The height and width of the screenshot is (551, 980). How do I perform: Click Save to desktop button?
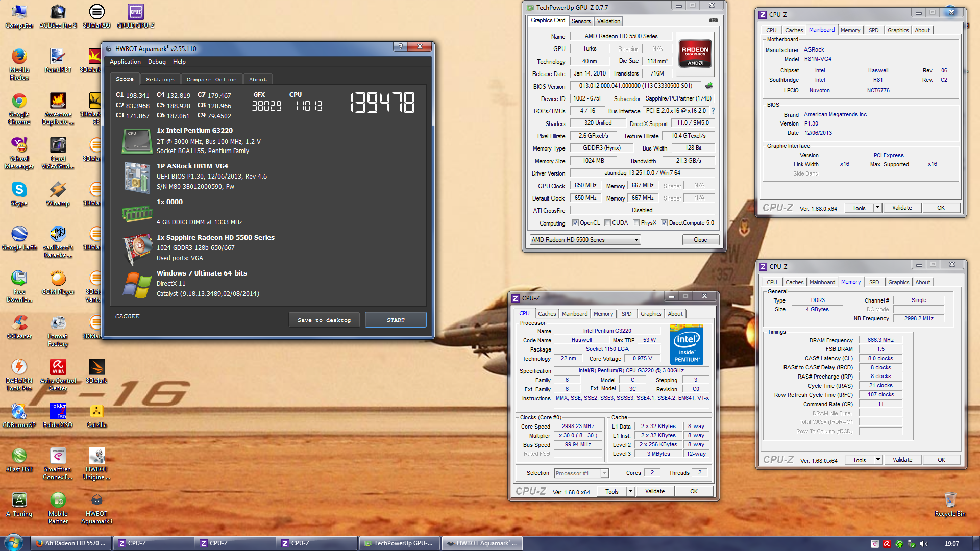click(x=324, y=320)
